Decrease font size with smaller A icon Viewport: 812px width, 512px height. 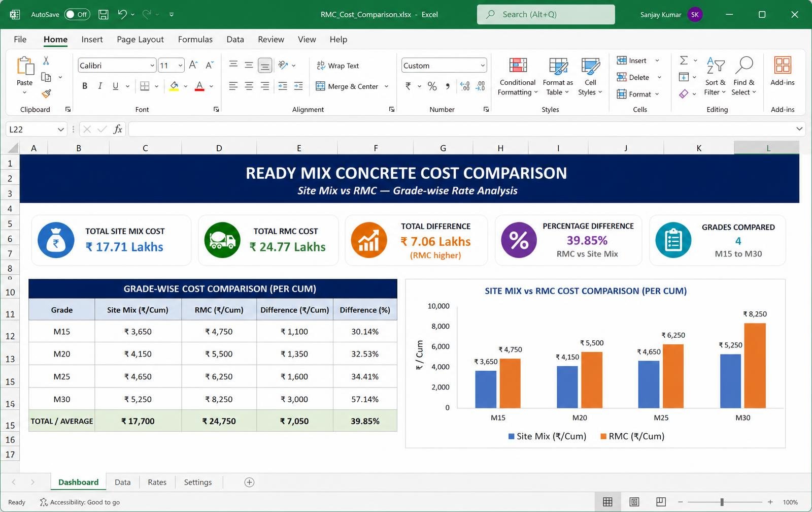(x=209, y=65)
